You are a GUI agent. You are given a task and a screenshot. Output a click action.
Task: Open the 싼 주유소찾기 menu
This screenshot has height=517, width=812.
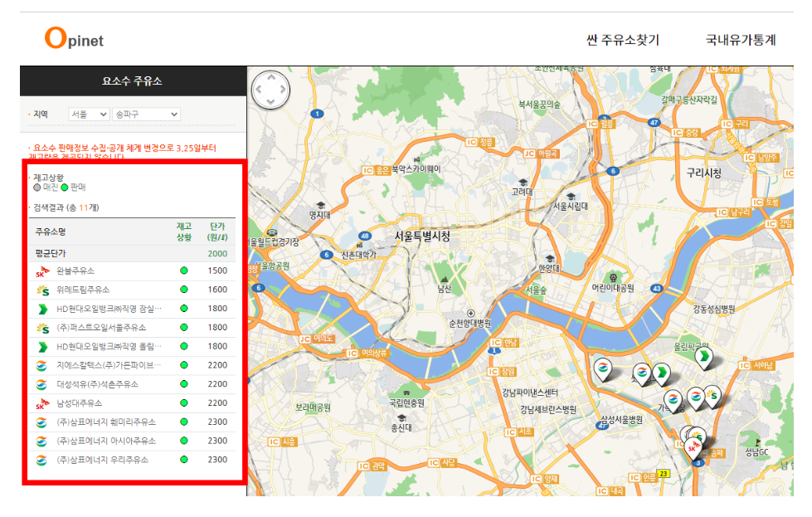coord(623,40)
